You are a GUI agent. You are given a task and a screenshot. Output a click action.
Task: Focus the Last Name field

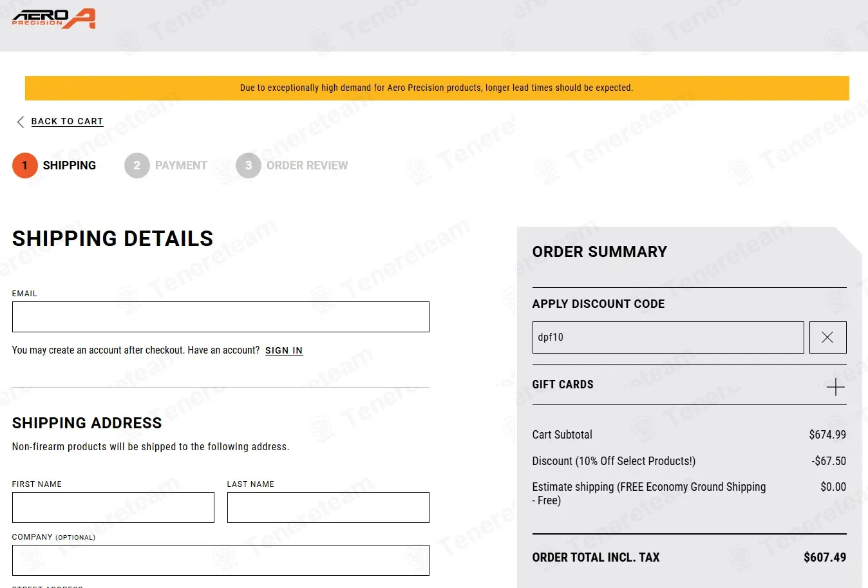click(x=328, y=507)
